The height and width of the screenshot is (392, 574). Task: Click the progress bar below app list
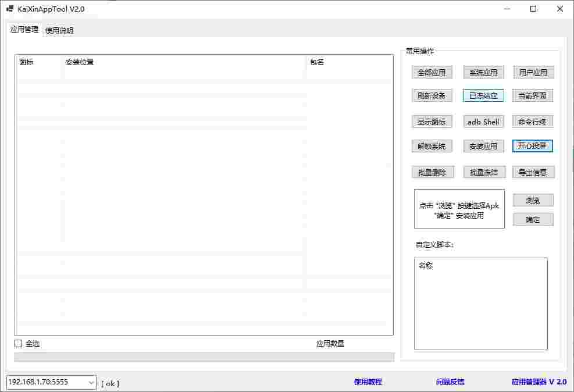tap(204, 357)
